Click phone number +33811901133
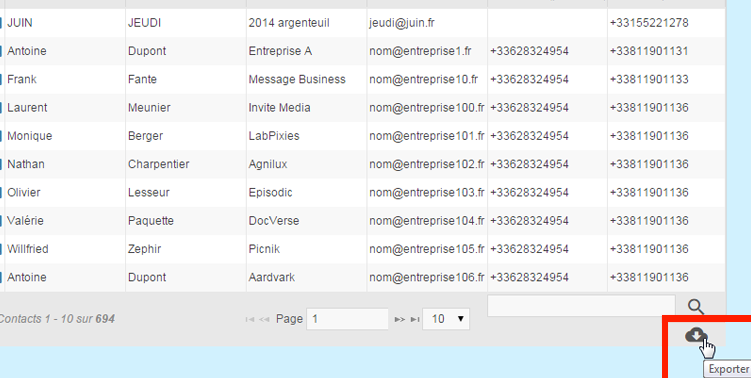This screenshot has height=378, width=751. [x=649, y=79]
